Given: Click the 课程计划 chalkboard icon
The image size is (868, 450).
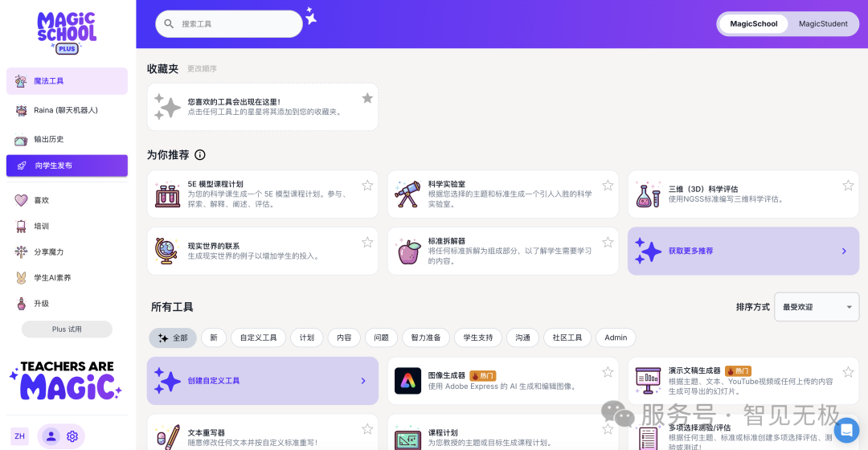Looking at the screenshot, I should (x=407, y=440).
